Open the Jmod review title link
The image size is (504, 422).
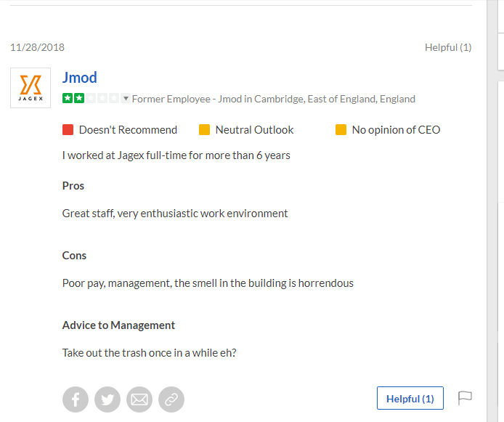(x=80, y=78)
